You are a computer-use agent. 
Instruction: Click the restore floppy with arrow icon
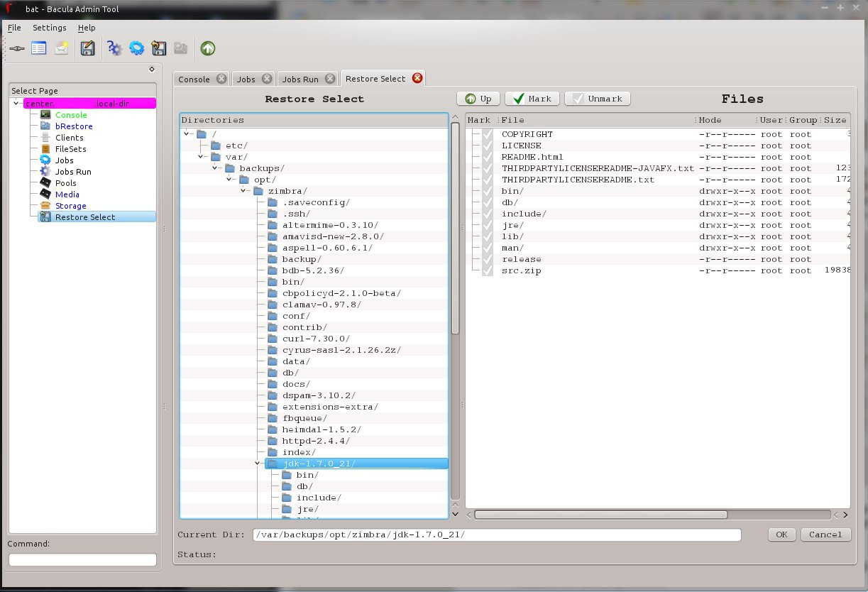pyautogui.click(x=159, y=48)
